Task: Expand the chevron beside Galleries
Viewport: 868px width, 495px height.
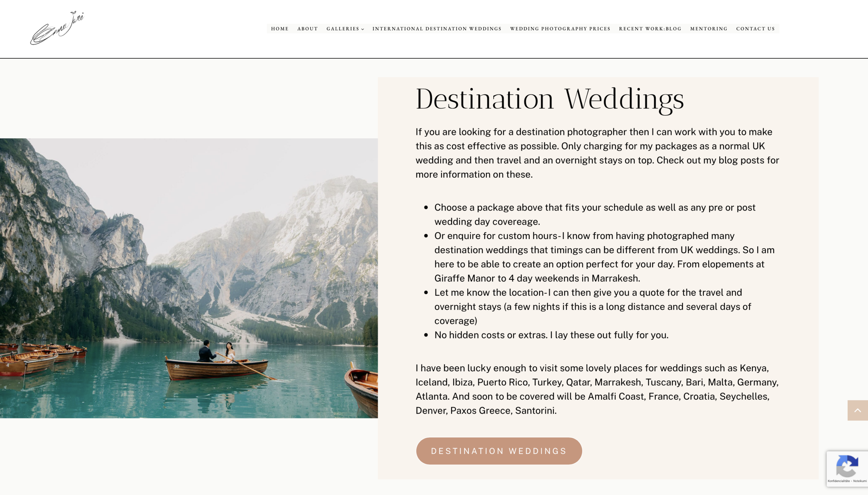Action: tap(363, 29)
